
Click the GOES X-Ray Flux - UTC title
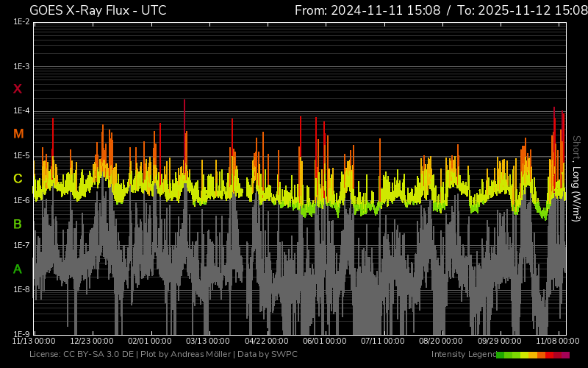pyautogui.click(x=98, y=10)
